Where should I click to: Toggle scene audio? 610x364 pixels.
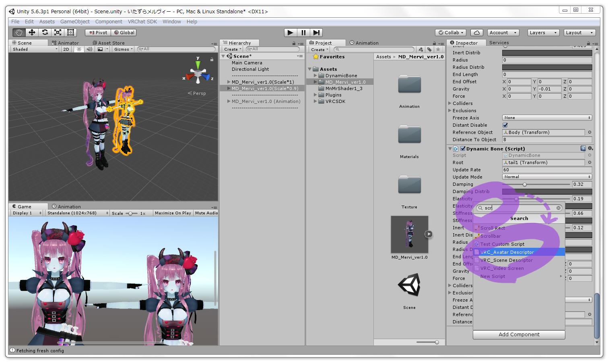tap(89, 49)
